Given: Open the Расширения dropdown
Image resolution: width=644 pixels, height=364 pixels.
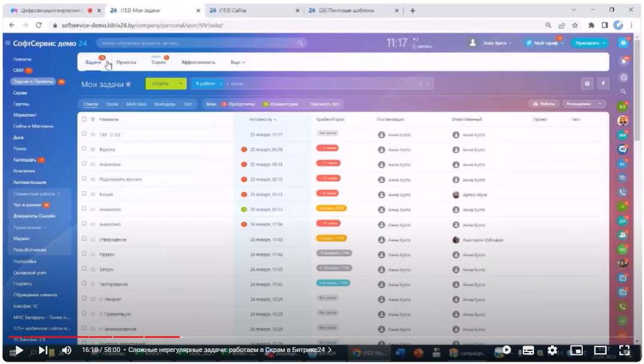Looking at the screenshot, I should click(x=583, y=104).
